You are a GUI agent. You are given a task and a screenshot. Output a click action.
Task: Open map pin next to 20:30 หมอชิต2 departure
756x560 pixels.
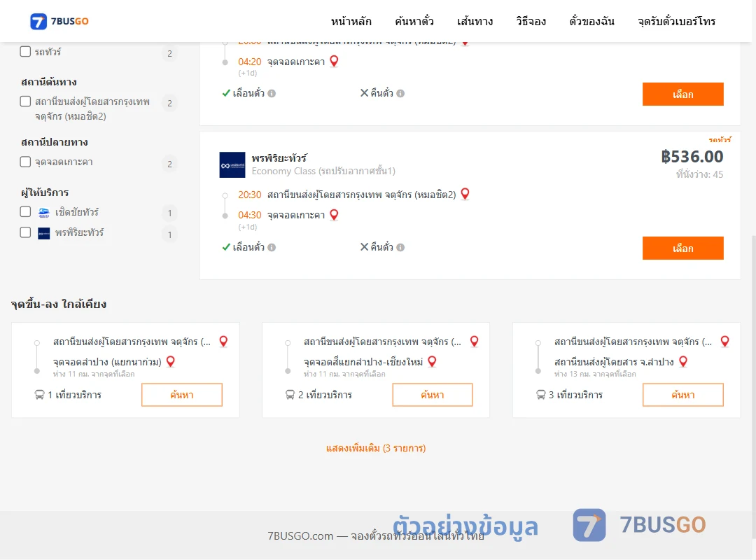pos(465,193)
